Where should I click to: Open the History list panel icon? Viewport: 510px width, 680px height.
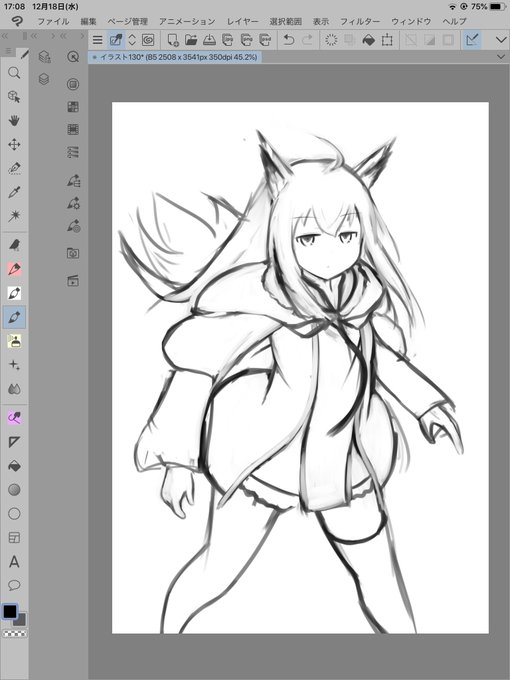(x=73, y=152)
